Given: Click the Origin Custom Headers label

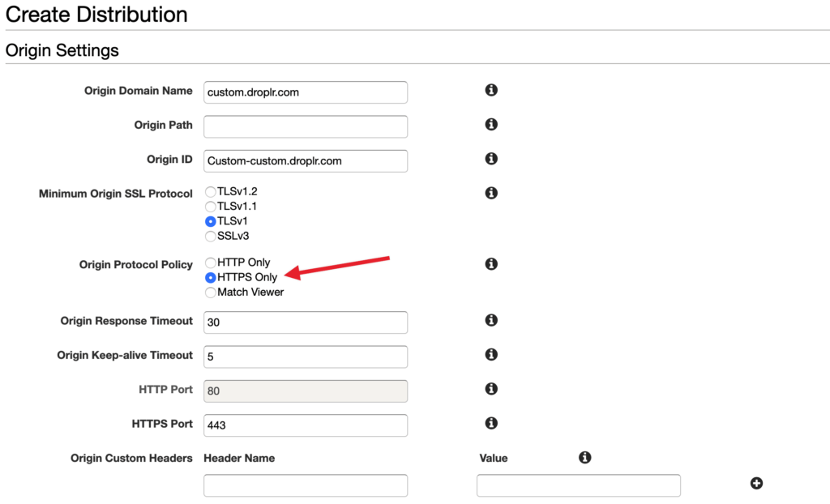Looking at the screenshot, I should [131, 459].
